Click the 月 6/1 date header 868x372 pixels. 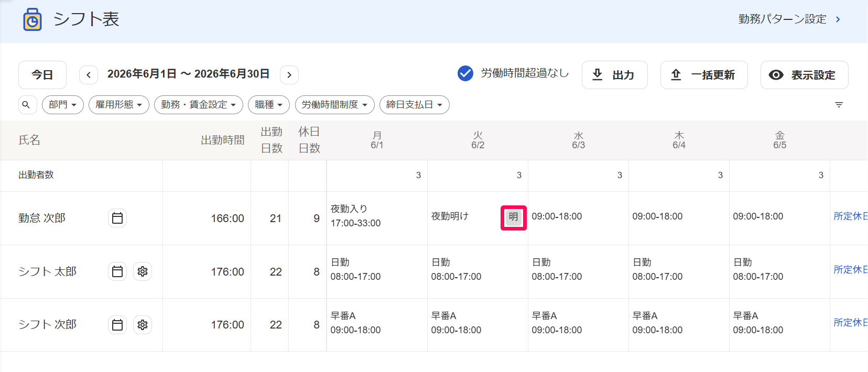[377, 140]
